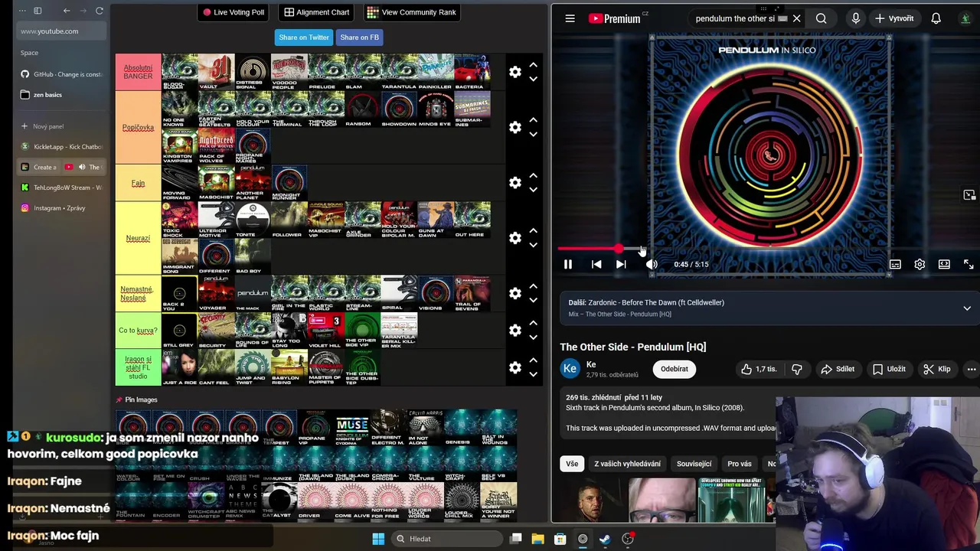The image size is (980, 551).
Task: Click the www.youtube.com address field
Action: coord(61,31)
